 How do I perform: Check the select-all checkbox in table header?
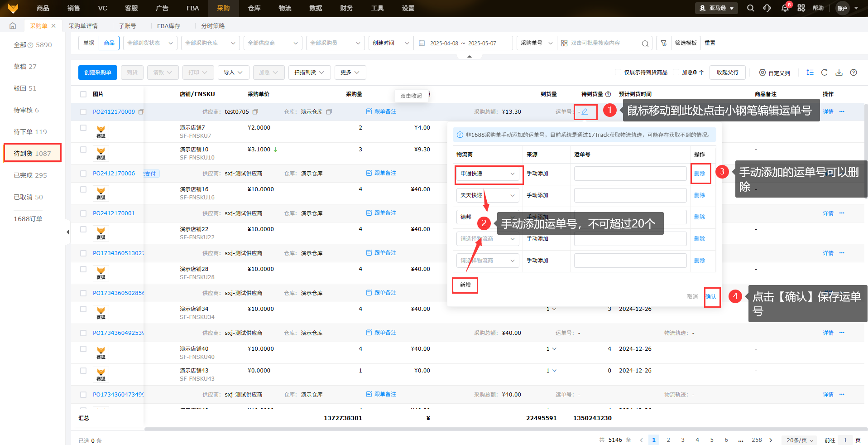coord(83,94)
